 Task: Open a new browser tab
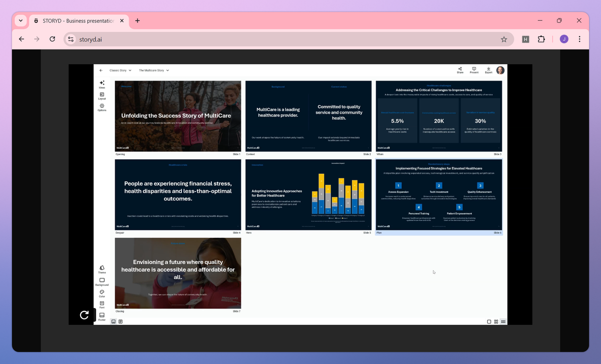coord(138,21)
